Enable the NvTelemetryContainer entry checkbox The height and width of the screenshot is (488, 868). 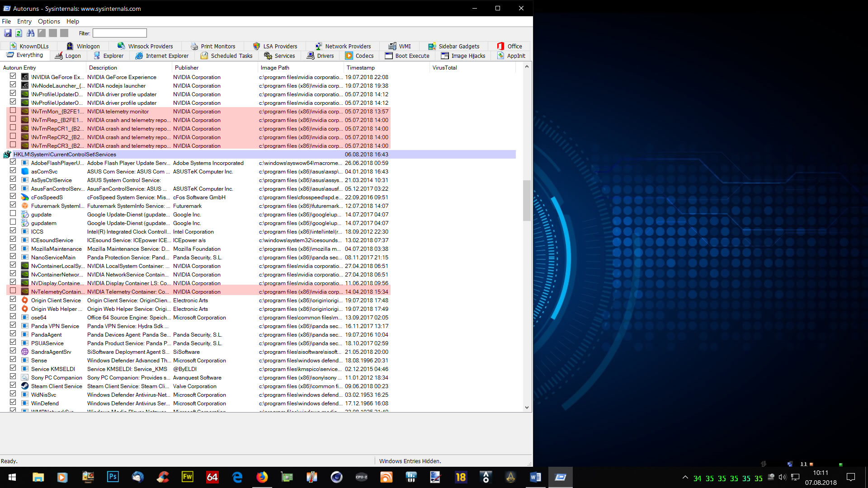pyautogui.click(x=13, y=291)
